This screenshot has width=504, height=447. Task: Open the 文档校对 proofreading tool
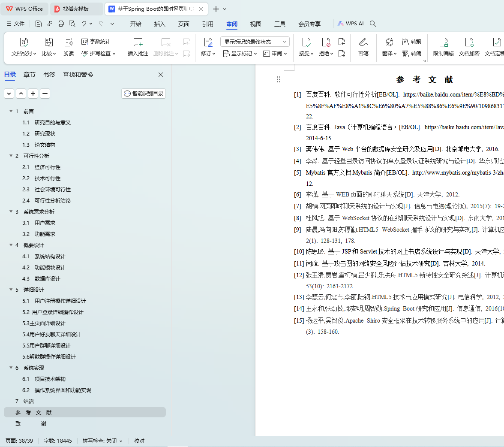(24, 47)
